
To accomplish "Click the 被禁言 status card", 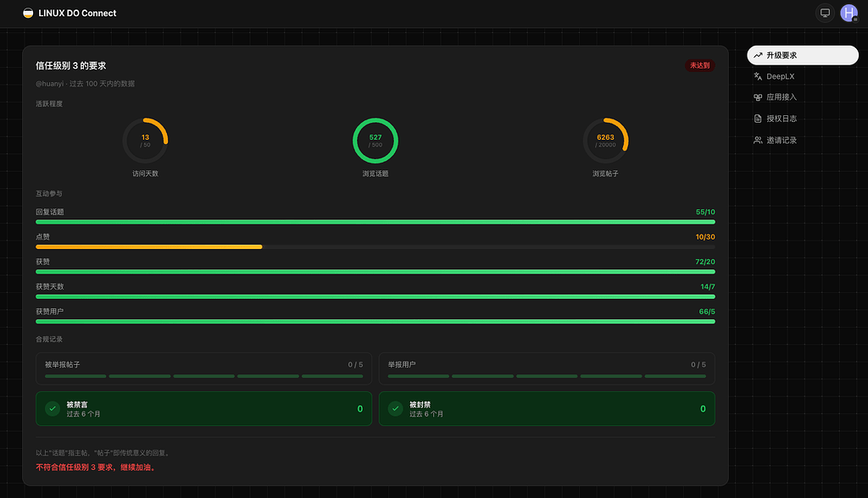I will [203, 409].
